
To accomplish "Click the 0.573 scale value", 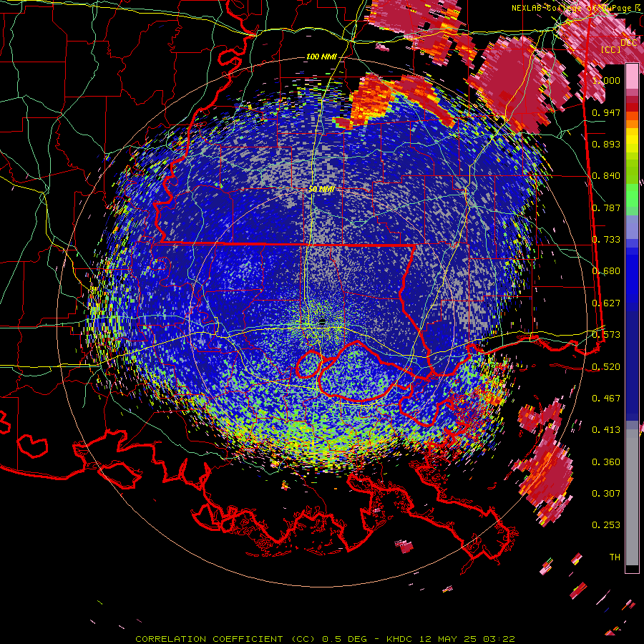I will coord(606,335).
